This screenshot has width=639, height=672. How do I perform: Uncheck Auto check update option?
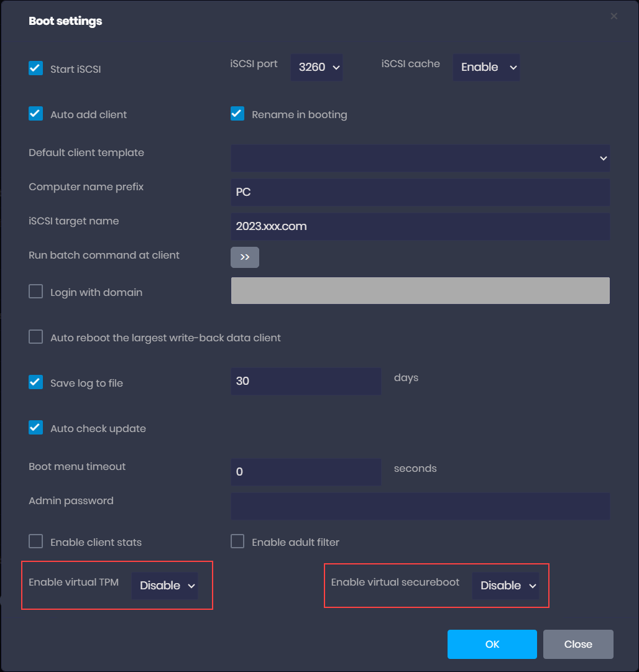pyautogui.click(x=36, y=428)
